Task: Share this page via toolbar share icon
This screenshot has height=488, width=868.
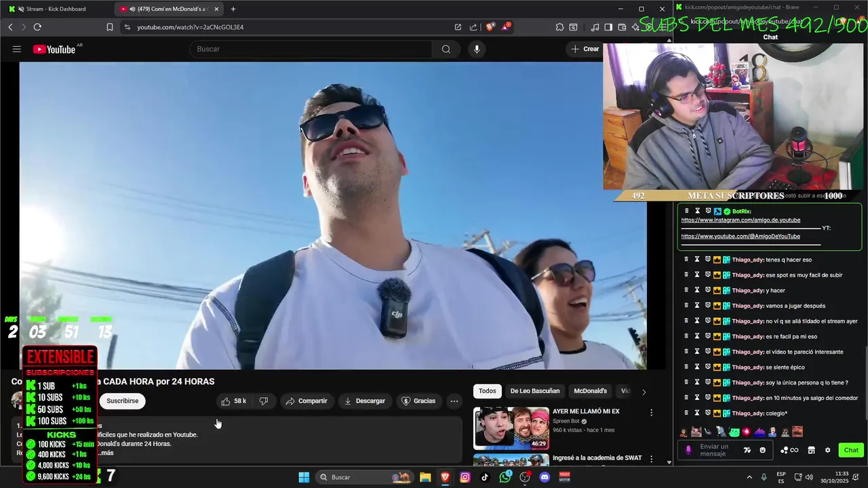Action: click(473, 27)
